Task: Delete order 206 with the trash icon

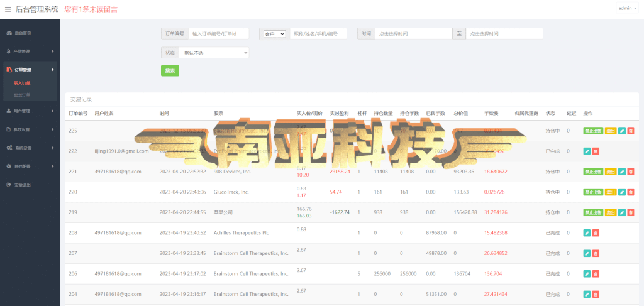Action: tap(596, 273)
